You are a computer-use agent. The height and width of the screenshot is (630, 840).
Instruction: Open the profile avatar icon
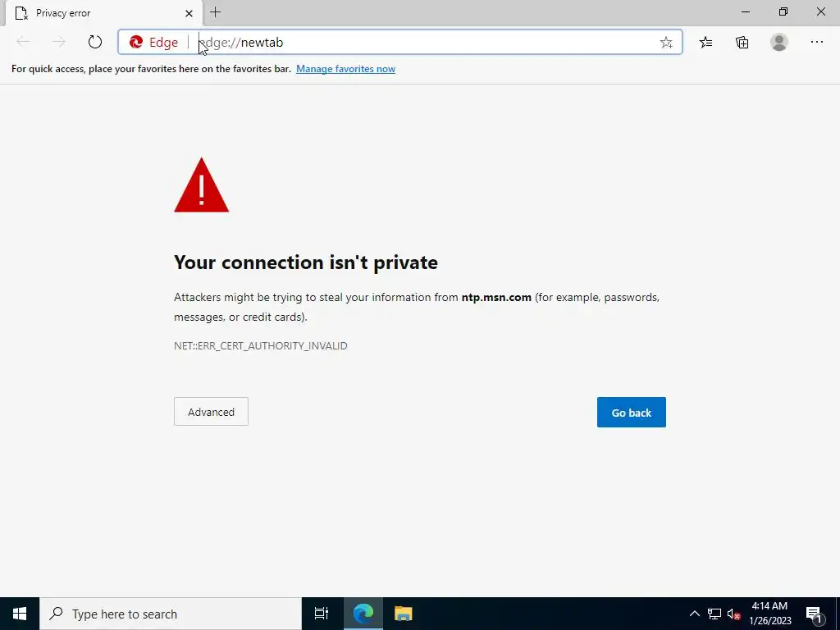(x=779, y=42)
